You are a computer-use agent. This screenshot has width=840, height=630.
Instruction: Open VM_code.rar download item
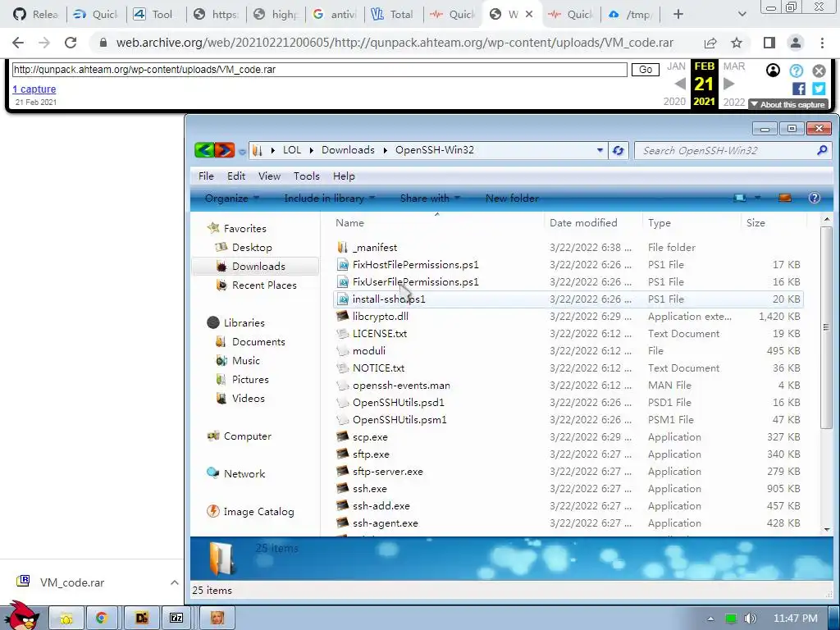coord(72,582)
